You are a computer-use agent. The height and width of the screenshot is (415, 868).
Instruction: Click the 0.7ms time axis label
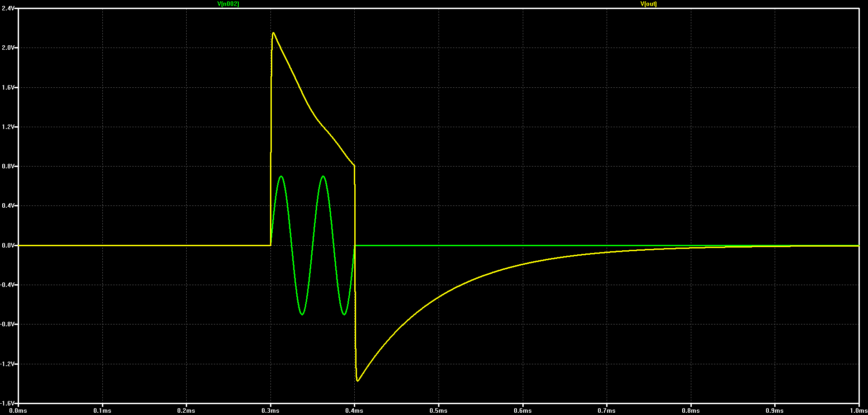pos(607,411)
